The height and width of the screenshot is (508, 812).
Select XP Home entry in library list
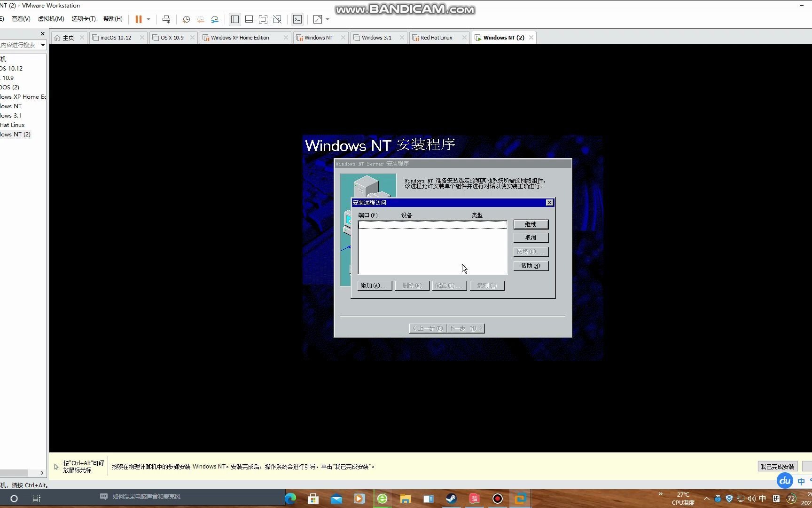(23, 97)
